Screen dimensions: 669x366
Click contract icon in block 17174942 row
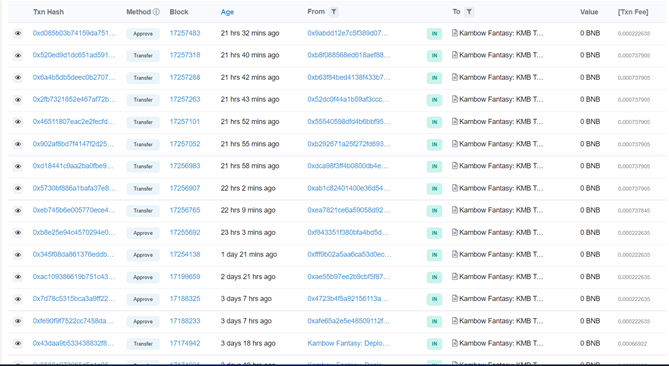[455, 343]
